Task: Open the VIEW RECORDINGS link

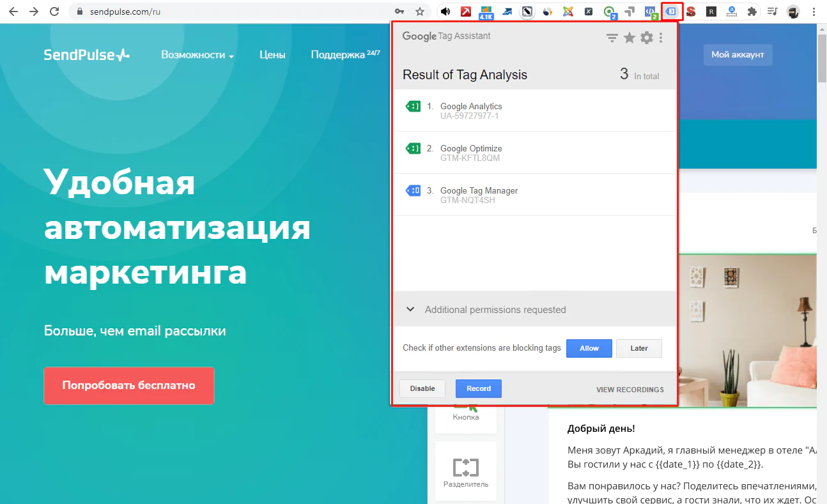Action: coord(630,389)
